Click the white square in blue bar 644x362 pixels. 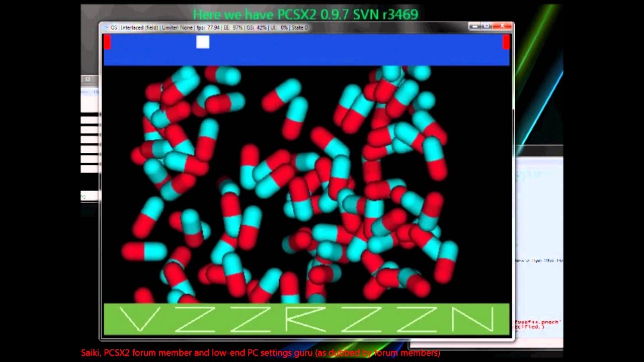pos(203,42)
